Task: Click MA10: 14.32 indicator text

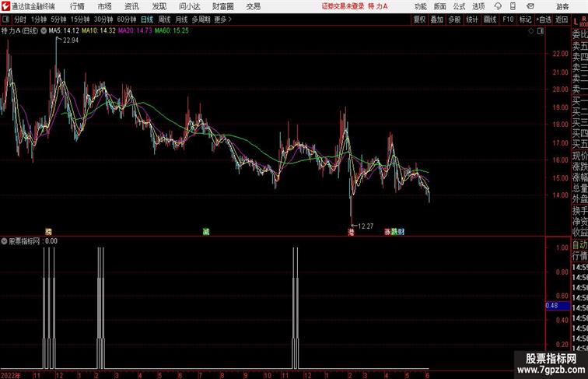Action: 99,31
